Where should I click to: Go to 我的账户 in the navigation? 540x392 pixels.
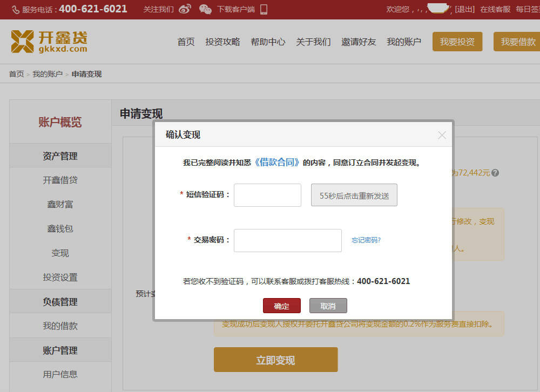(x=403, y=42)
